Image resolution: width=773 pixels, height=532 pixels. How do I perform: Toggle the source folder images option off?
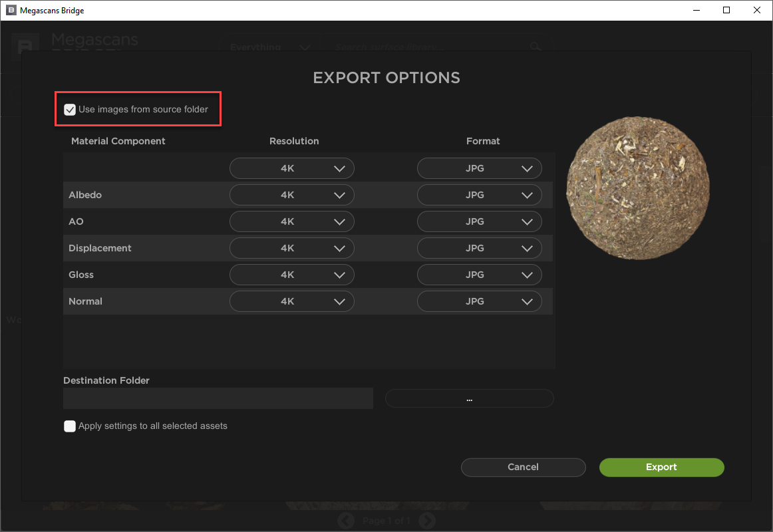(x=70, y=109)
